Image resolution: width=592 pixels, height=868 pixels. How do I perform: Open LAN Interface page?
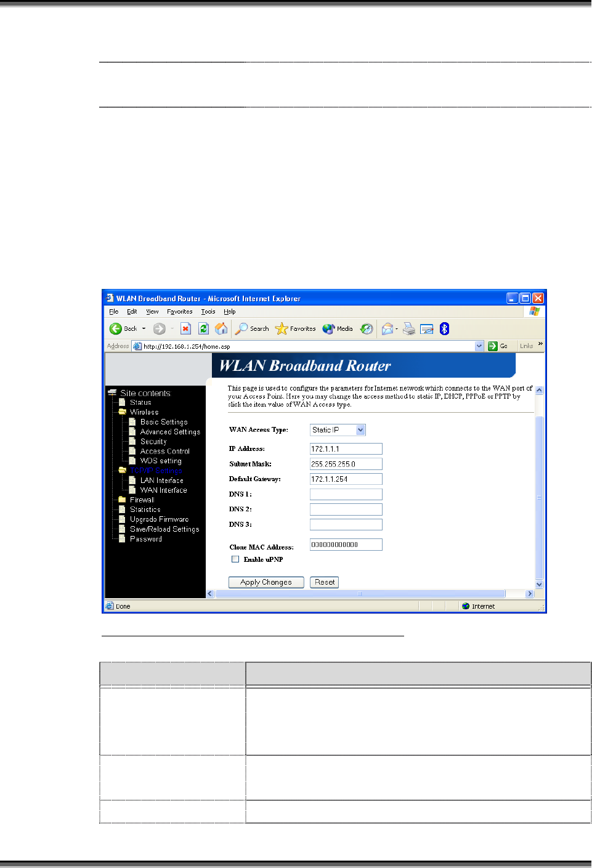[x=162, y=481]
